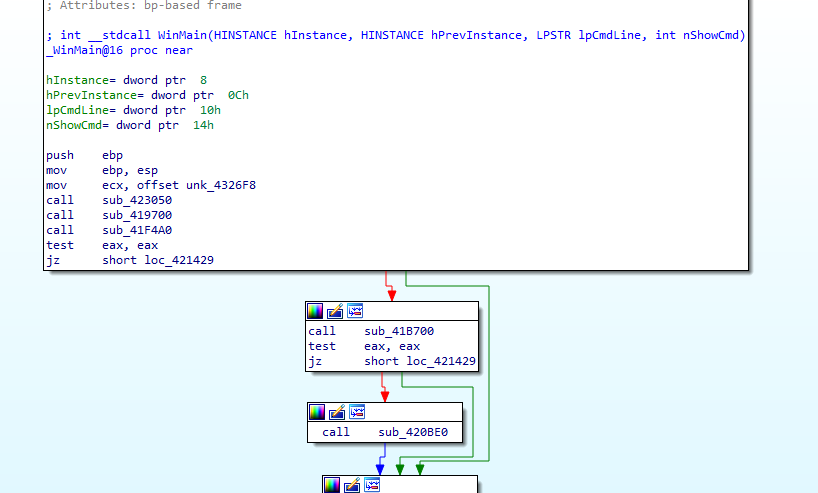Click "test eax, eax" in WinMain entry block
Screen dimensions: 818x493
(x=102, y=245)
